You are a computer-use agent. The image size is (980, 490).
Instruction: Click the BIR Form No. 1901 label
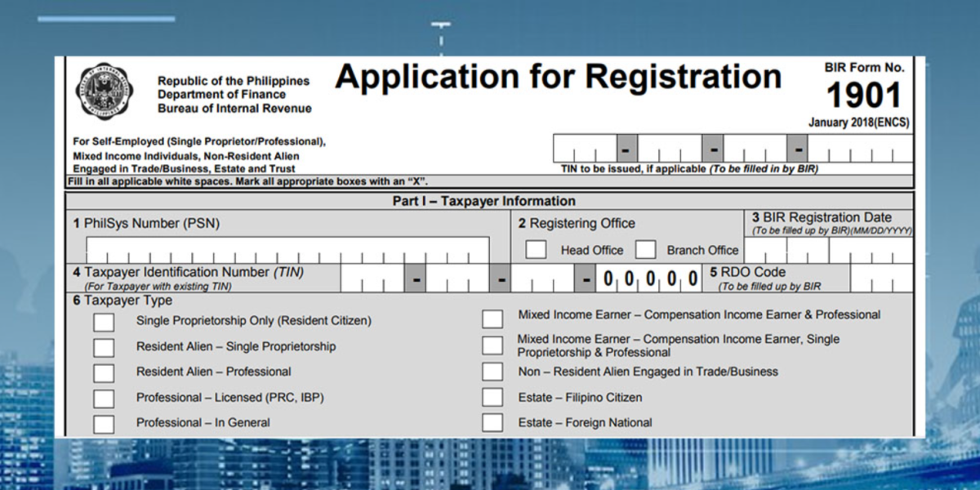pyautogui.click(x=864, y=87)
